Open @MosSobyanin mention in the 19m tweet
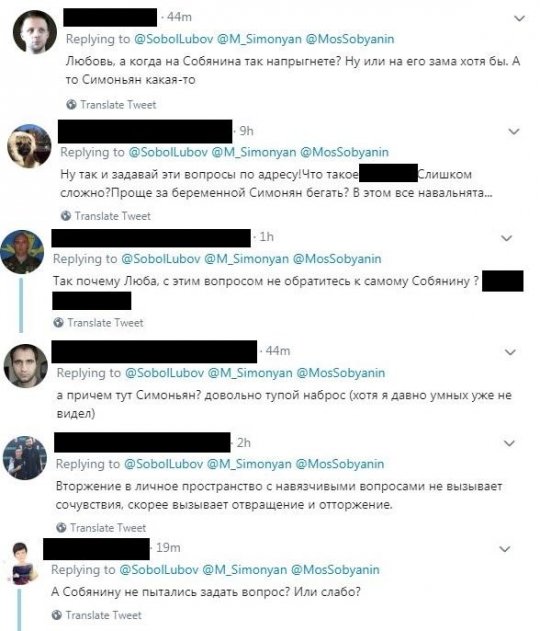 pyautogui.click(x=335, y=569)
